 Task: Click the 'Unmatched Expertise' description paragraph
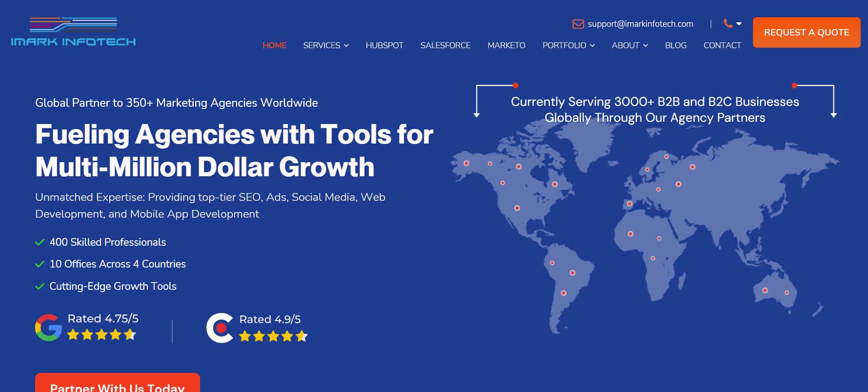tap(211, 205)
